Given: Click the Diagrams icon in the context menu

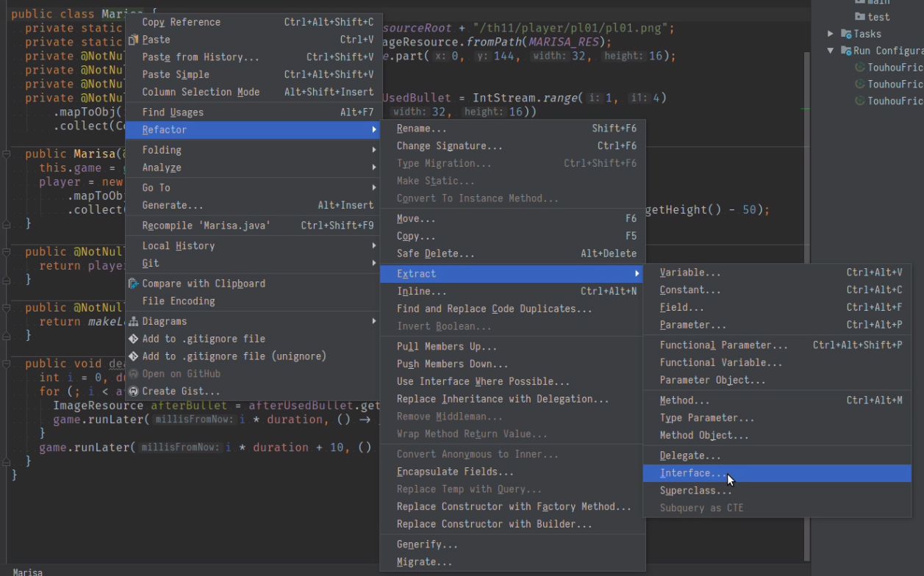Looking at the screenshot, I should point(134,321).
